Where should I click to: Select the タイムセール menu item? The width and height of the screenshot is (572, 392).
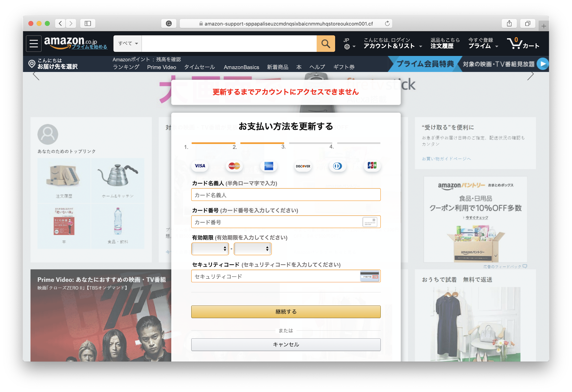point(199,67)
